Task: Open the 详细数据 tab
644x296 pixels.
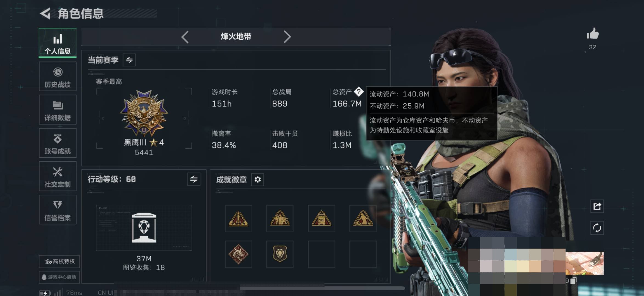Action: [58, 110]
